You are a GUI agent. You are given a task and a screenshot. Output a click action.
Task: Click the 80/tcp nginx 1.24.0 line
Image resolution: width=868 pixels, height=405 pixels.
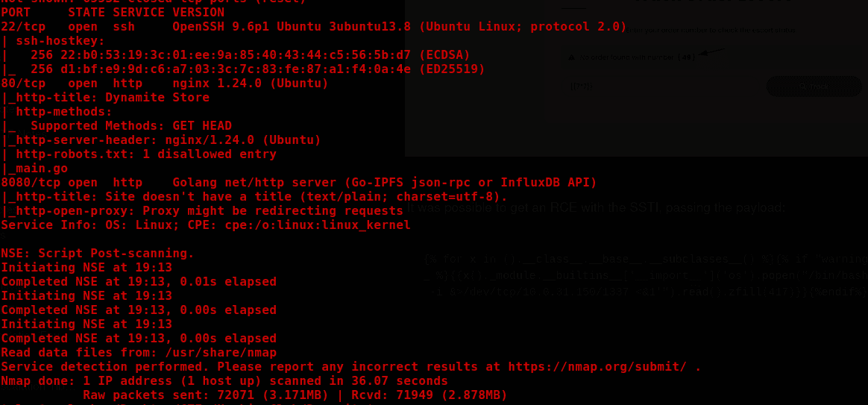click(x=165, y=84)
